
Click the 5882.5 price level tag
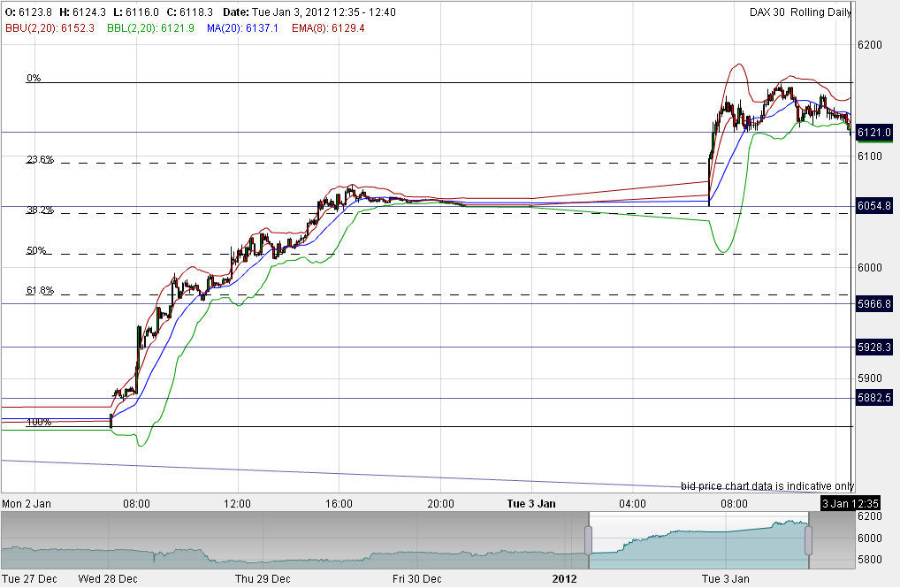874,398
